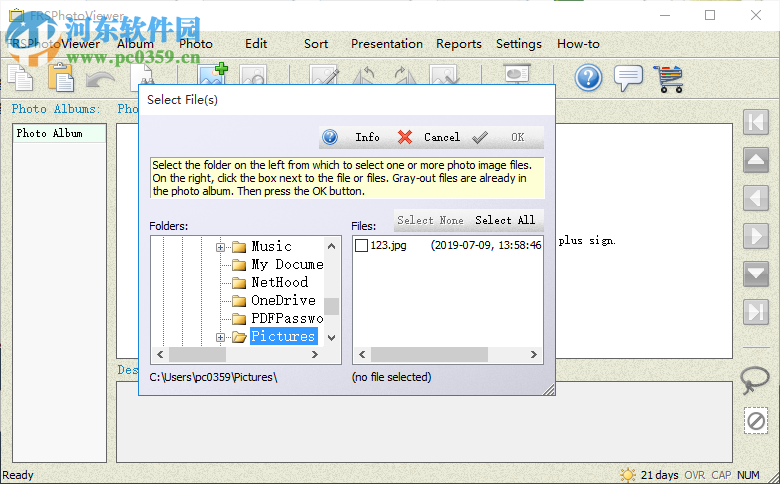Click the Add photo plus icon
This screenshot has width=780, height=484.
212,74
